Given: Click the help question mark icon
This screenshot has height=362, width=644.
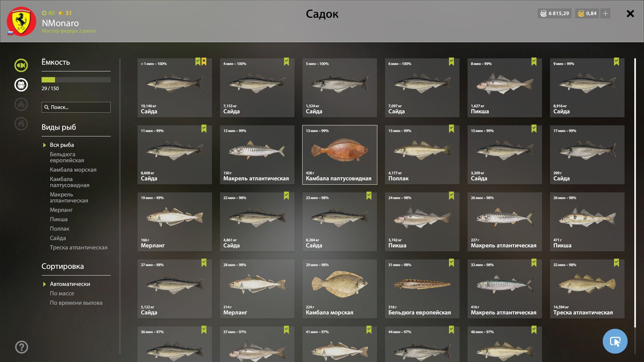Looking at the screenshot, I should tap(21, 347).
